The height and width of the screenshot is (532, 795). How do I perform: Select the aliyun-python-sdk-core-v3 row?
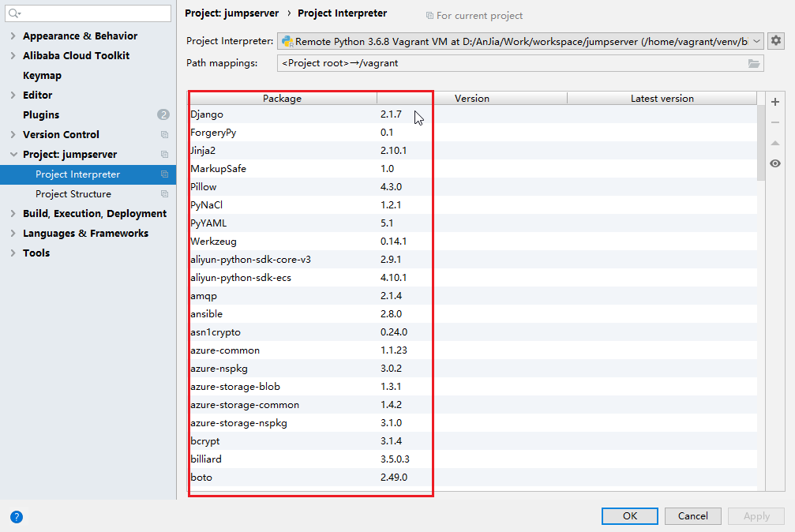pos(473,260)
